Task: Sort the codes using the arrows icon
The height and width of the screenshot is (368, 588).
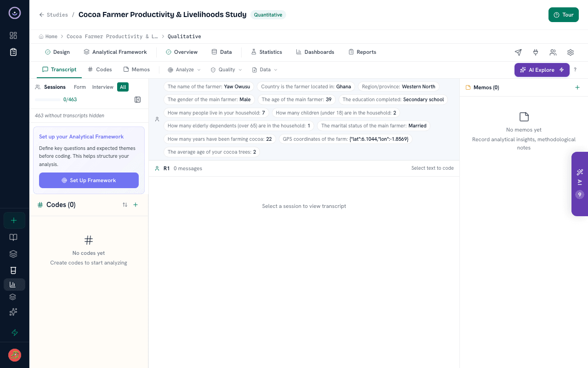Action: pos(125,205)
